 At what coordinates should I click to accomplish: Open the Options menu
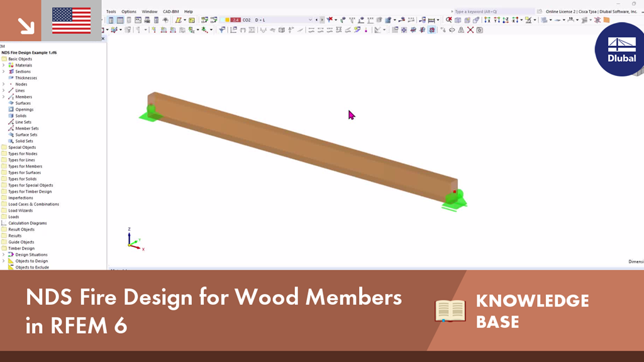pyautogui.click(x=128, y=11)
